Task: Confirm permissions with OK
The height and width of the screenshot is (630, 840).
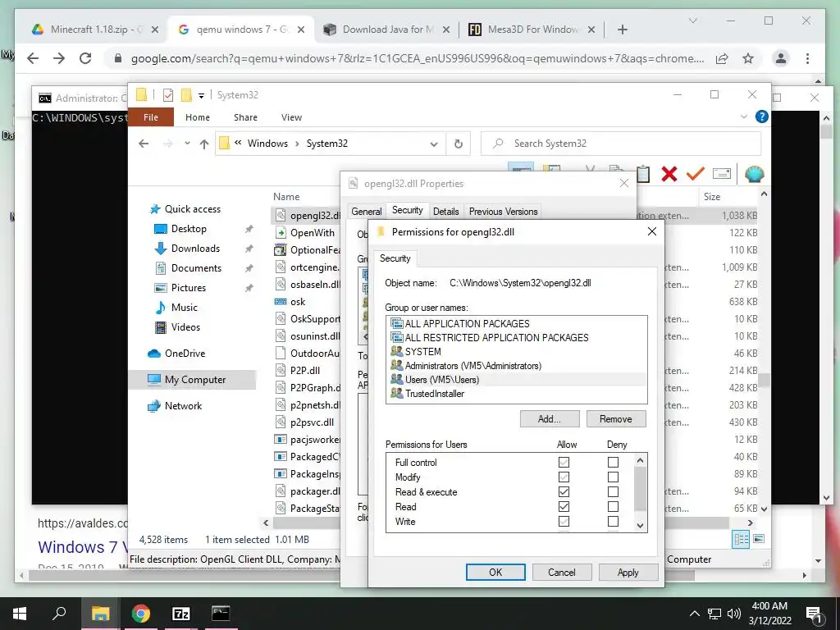Action: 495,572
